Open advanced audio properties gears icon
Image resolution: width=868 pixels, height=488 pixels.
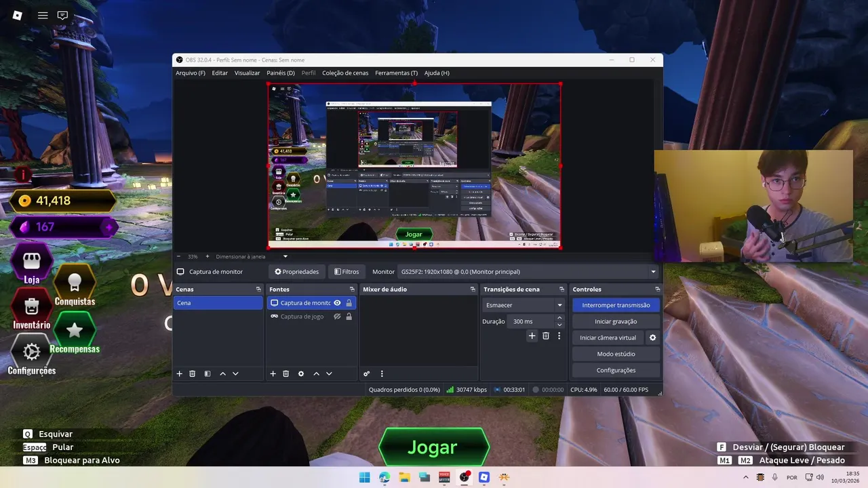(367, 373)
